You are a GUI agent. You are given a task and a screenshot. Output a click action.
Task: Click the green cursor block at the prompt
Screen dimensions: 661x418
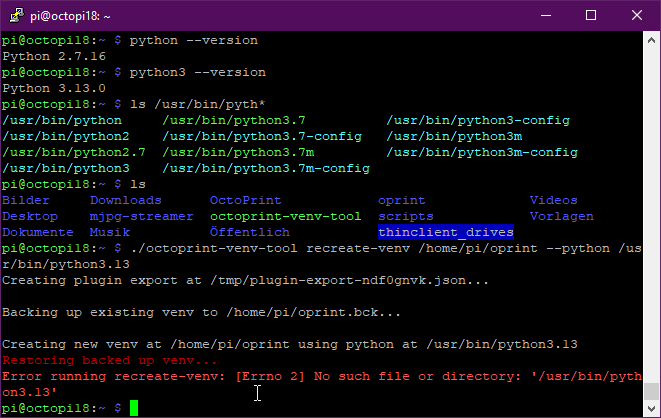(134, 408)
